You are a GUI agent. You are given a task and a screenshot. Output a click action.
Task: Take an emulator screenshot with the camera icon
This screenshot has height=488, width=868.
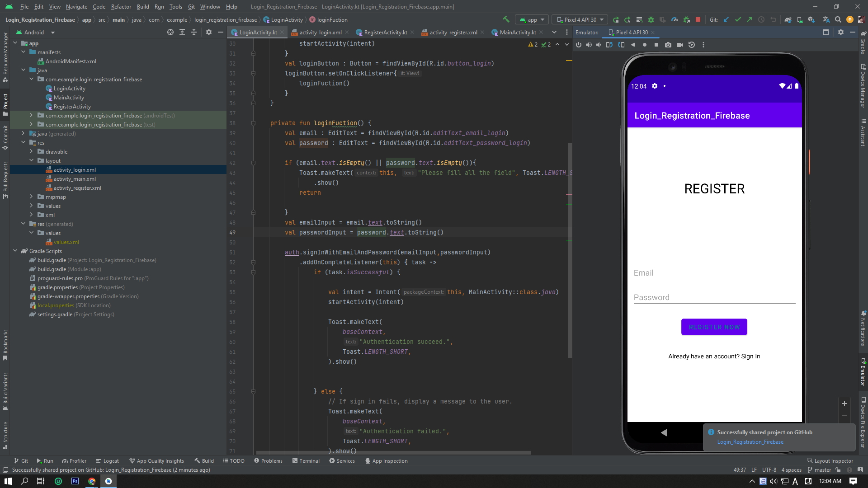668,45
